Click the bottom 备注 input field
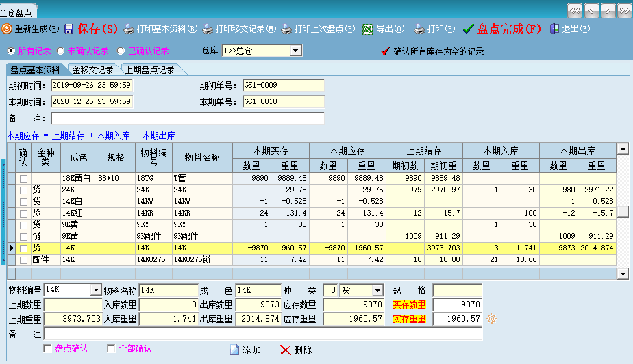This screenshot has height=364, width=633. click(x=263, y=334)
